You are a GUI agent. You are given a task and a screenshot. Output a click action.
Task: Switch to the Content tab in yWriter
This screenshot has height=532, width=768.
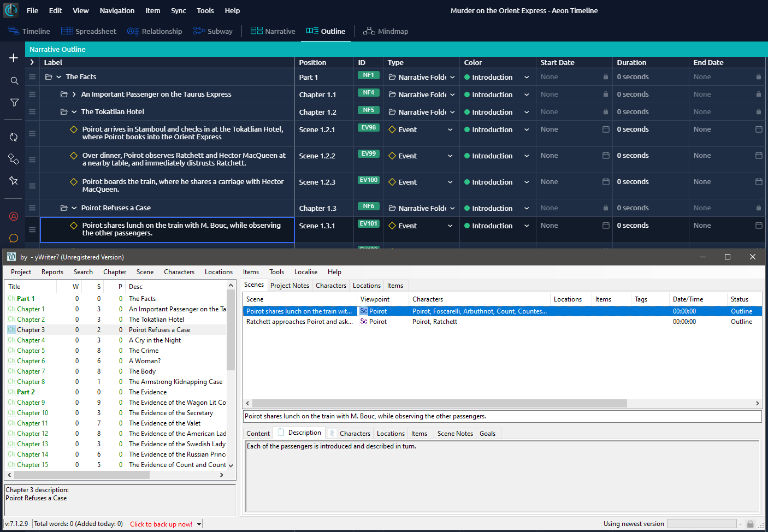258,434
